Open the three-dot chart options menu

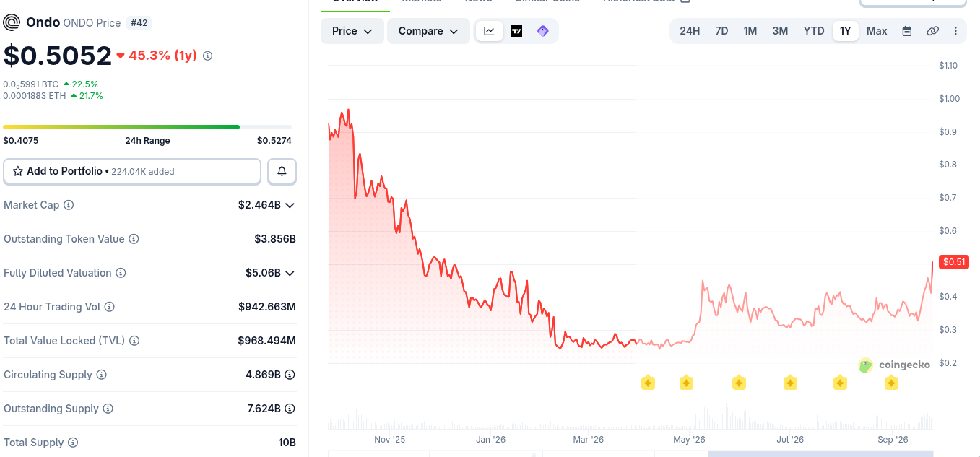(x=955, y=31)
